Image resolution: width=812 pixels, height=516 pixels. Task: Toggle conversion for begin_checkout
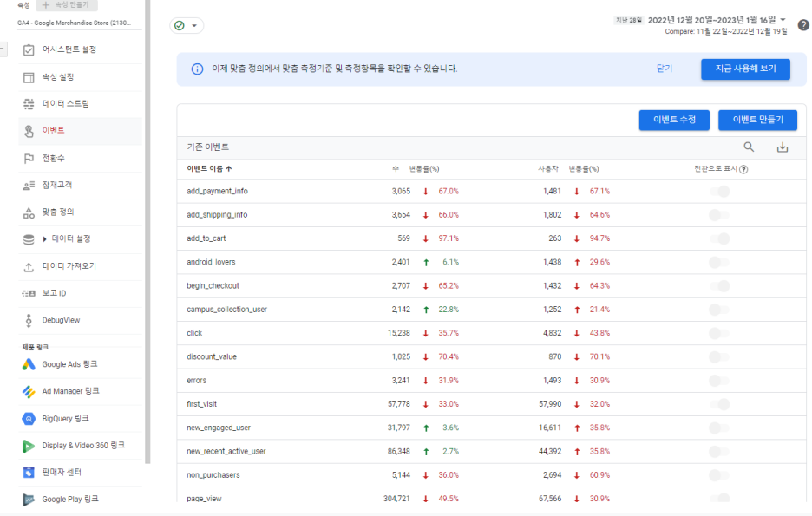[719, 285]
